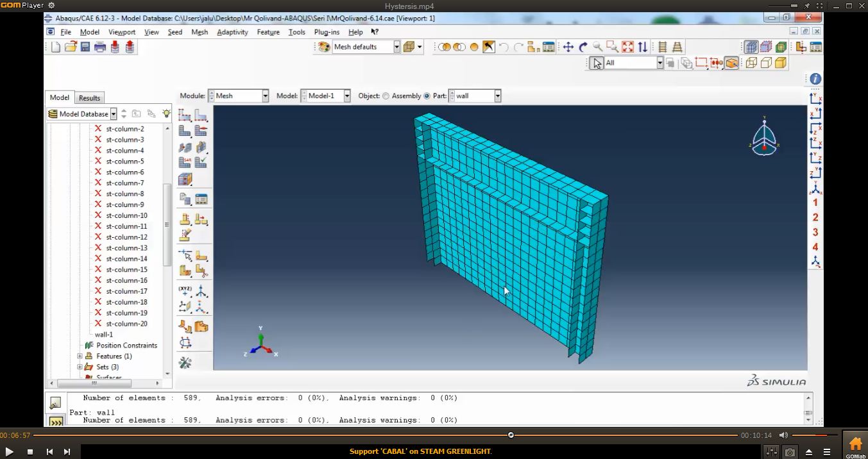Click the Cycle Views up-down arrows icon
This screenshot has width=868, height=459.
(642, 47)
